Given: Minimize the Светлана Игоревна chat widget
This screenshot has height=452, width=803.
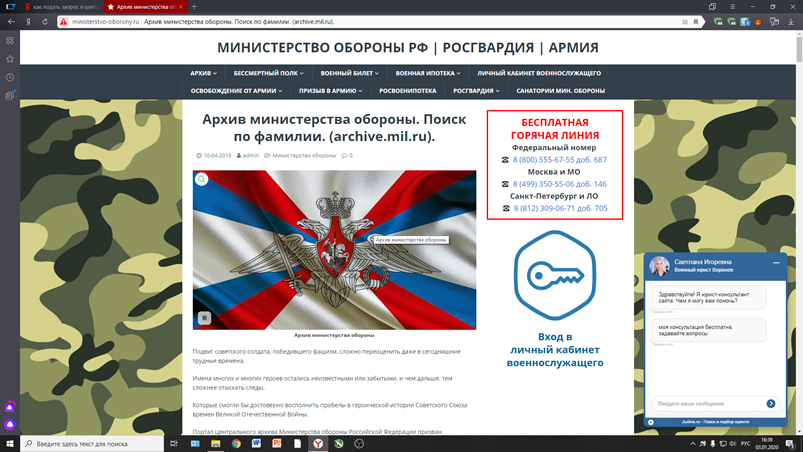Looking at the screenshot, I should pyautogui.click(x=776, y=263).
